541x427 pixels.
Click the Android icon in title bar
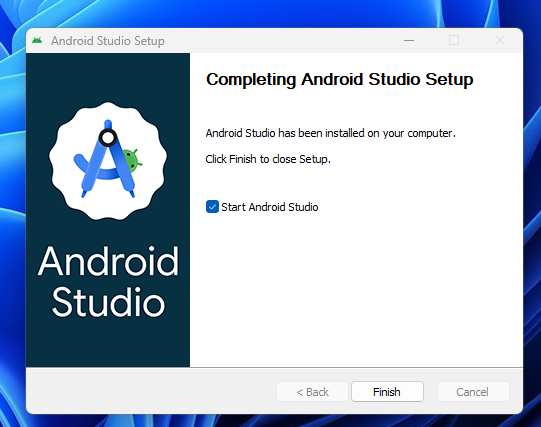pos(37,41)
